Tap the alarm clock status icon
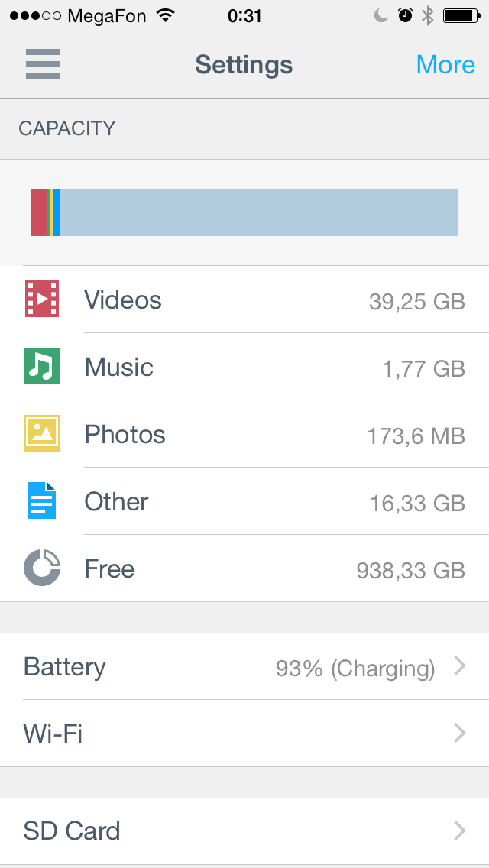The image size is (489, 868). (406, 15)
